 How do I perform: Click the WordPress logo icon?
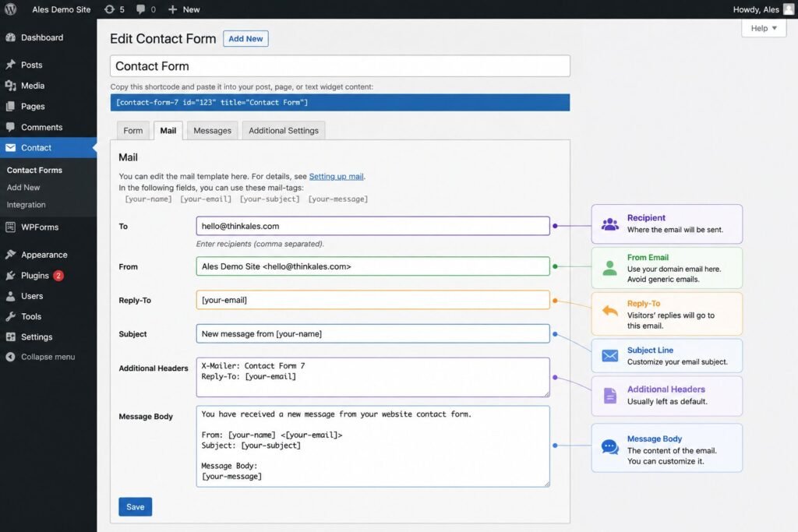point(10,9)
